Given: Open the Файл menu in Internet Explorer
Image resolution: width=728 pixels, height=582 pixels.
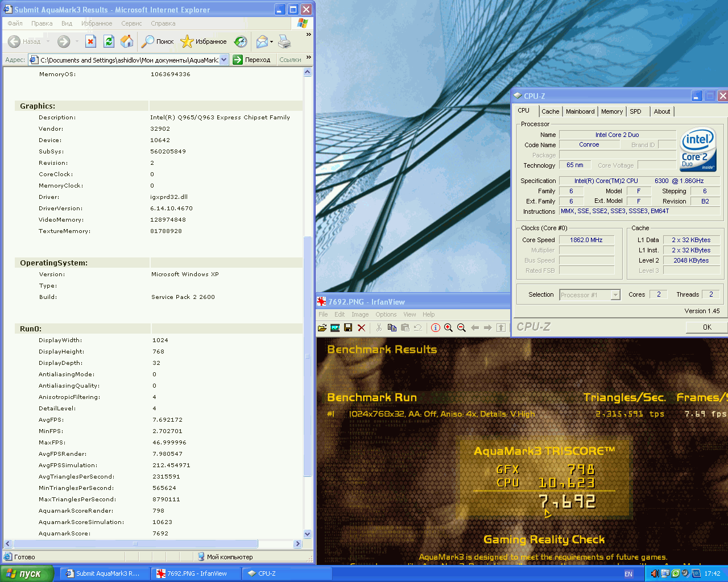Looking at the screenshot, I should pyautogui.click(x=15, y=23).
